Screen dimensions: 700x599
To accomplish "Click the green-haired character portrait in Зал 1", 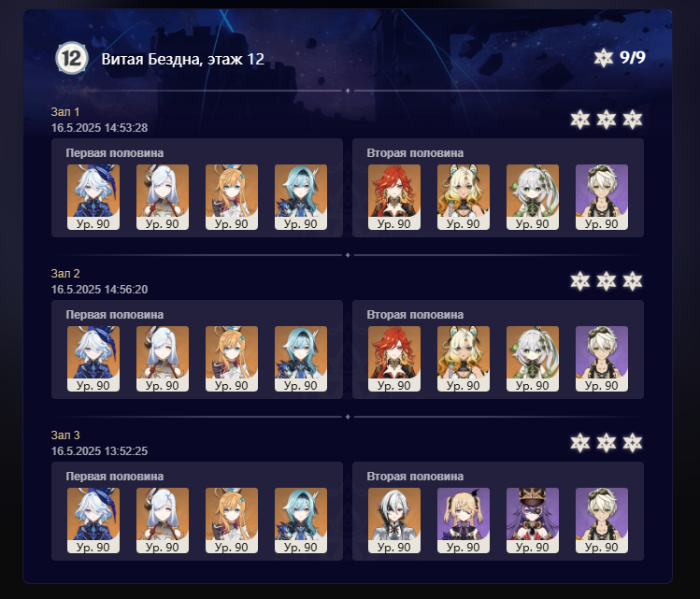I will click(533, 197).
